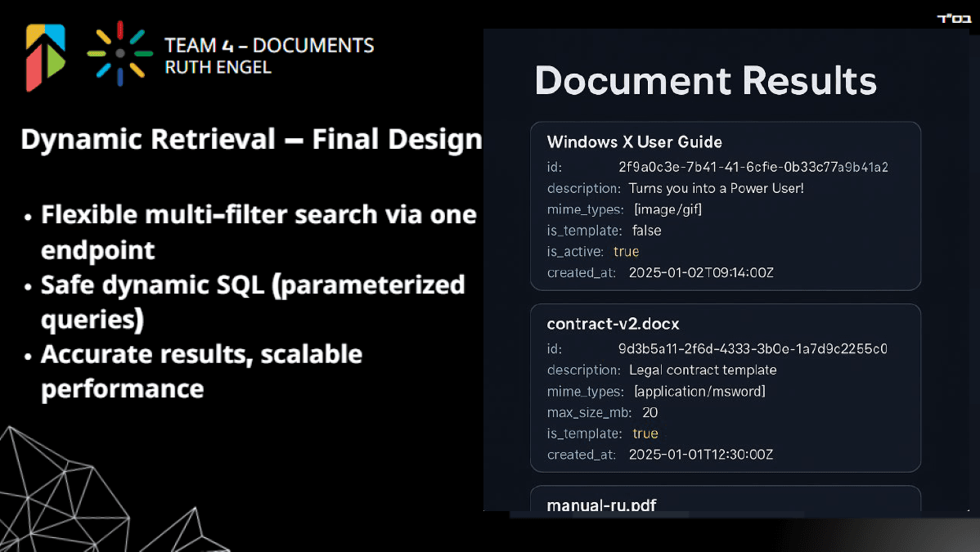Open the manual-ru.pdf document card
Viewport: 980px width, 552px height.
coord(601,504)
